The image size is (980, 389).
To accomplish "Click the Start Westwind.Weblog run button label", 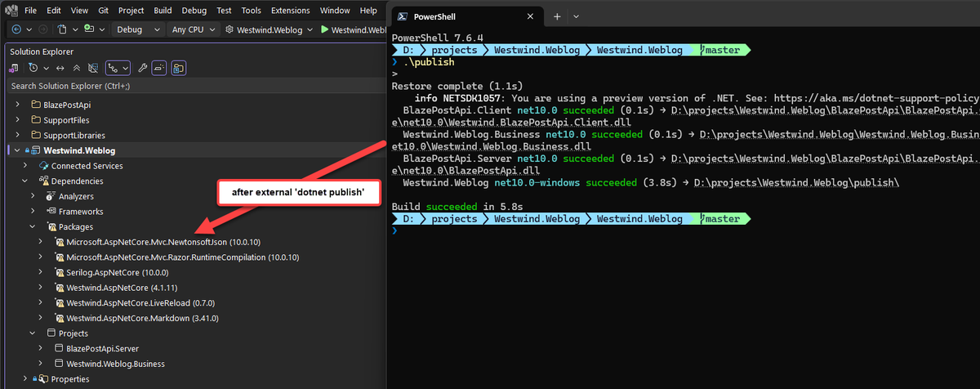I will coord(359,29).
